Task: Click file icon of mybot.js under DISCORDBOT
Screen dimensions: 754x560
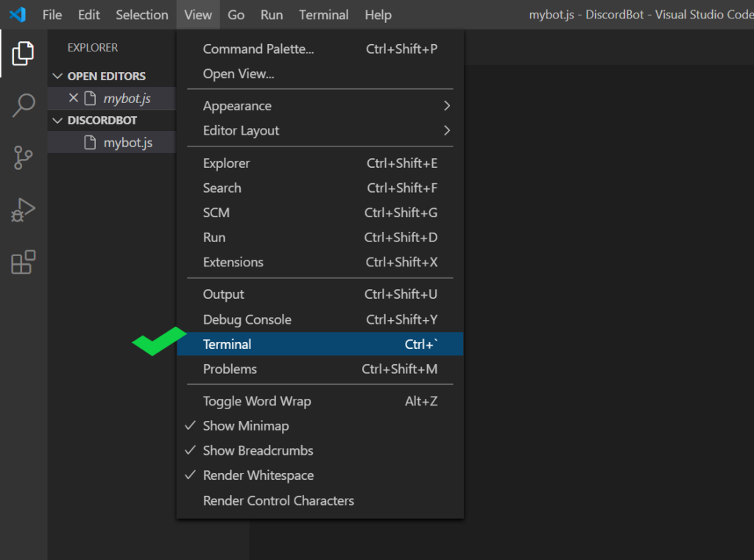Action: [90, 142]
